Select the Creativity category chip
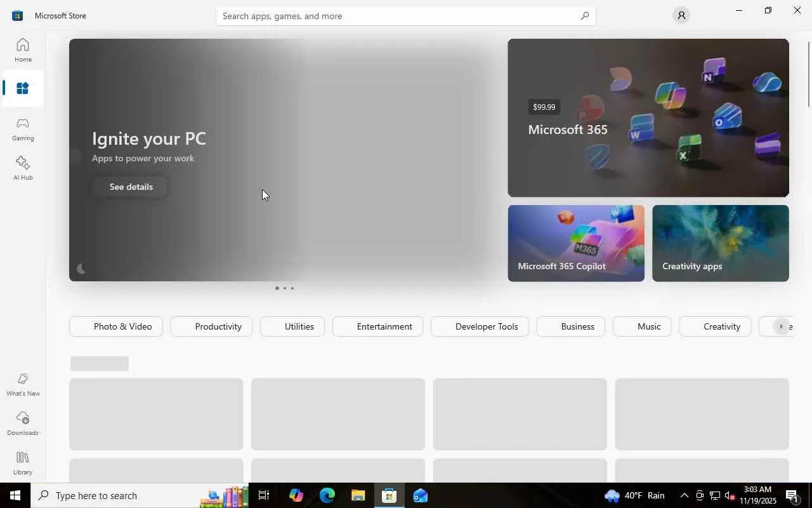Image resolution: width=812 pixels, height=508 pixels. [715, 326]
